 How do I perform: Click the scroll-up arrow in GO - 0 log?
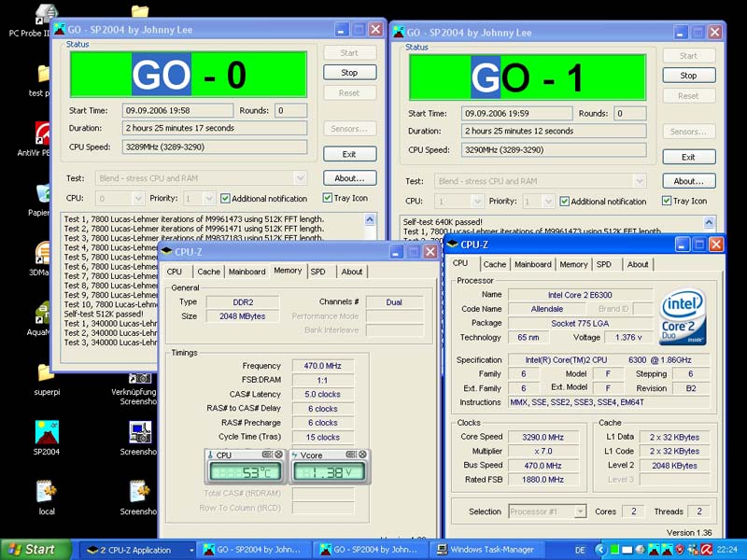point(370,219)
